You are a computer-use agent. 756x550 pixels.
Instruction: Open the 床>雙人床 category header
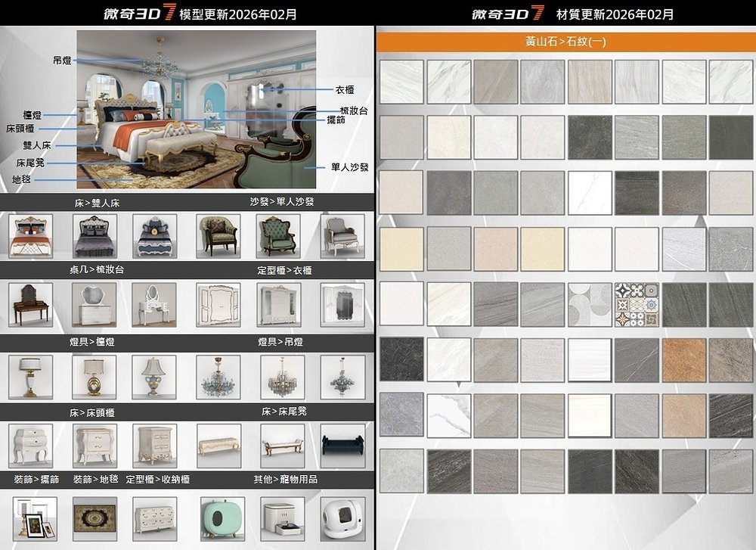pyautogui.click(x=97, y=203)
